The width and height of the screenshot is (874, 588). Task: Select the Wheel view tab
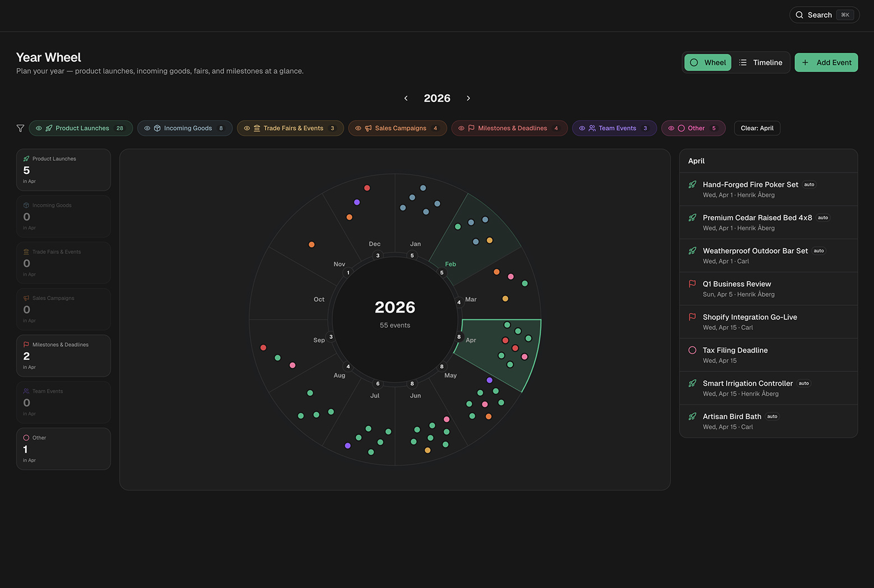pos(707,62)
